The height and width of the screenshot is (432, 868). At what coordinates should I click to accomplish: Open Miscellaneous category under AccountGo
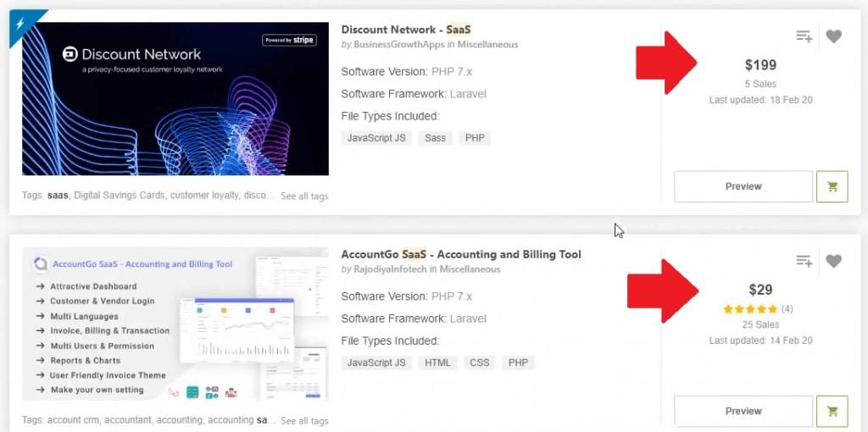point(470,269)
